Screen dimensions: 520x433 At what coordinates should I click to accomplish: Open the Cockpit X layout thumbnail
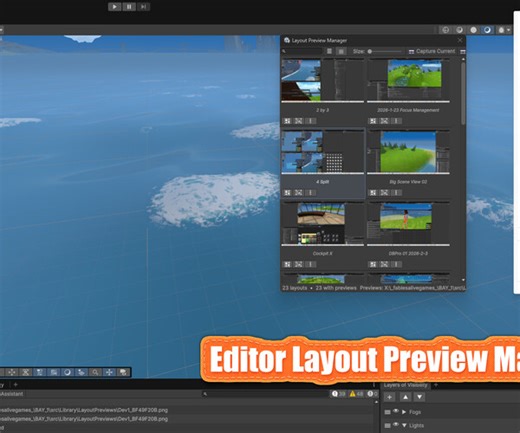coord(322,224)
